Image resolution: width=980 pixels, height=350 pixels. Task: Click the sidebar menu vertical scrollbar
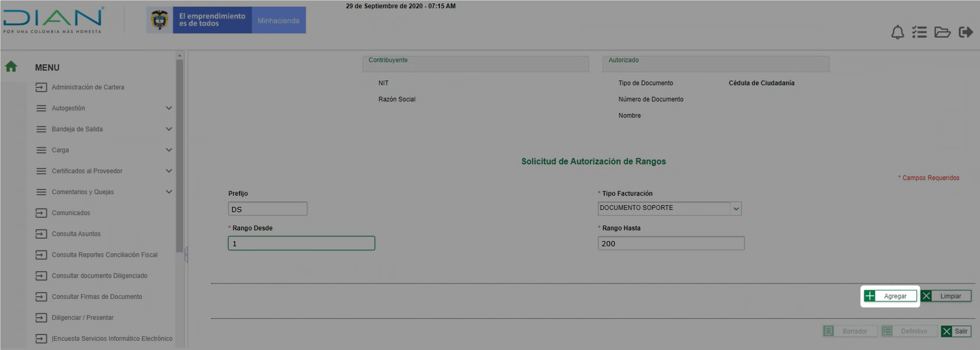179,156
